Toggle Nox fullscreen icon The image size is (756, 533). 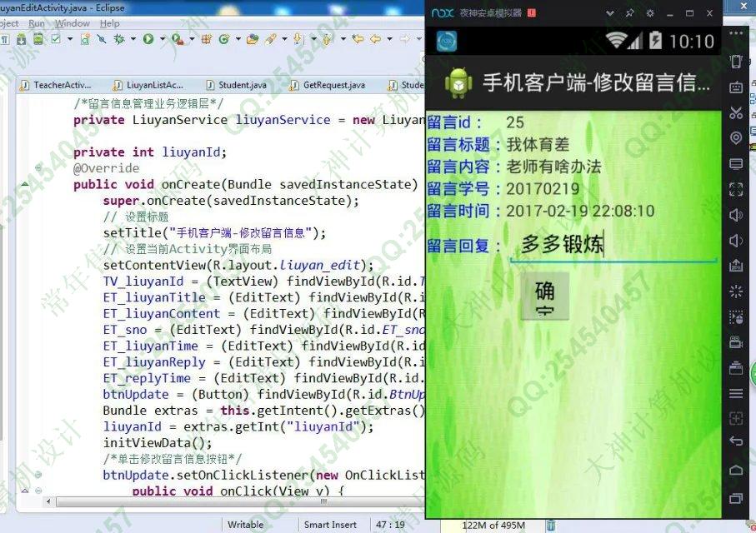coord(736,189)
